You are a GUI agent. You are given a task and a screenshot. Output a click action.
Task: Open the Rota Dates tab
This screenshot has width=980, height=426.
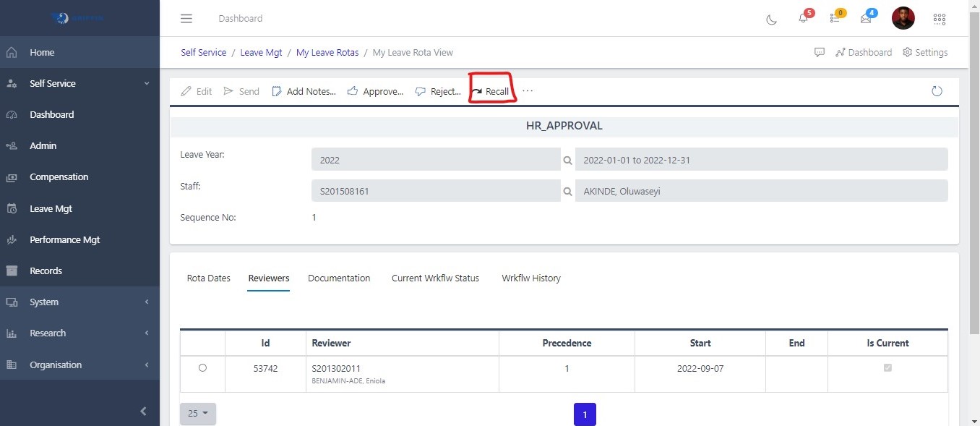208,278
